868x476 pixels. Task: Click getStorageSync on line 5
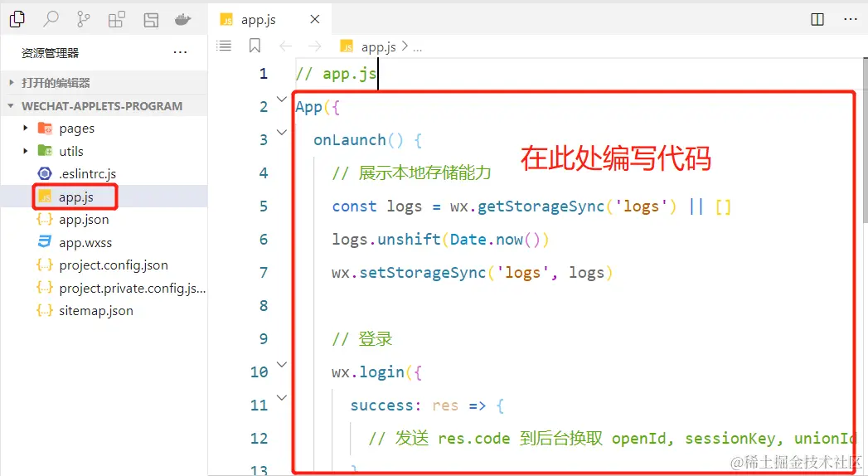[x=541, y=206]
